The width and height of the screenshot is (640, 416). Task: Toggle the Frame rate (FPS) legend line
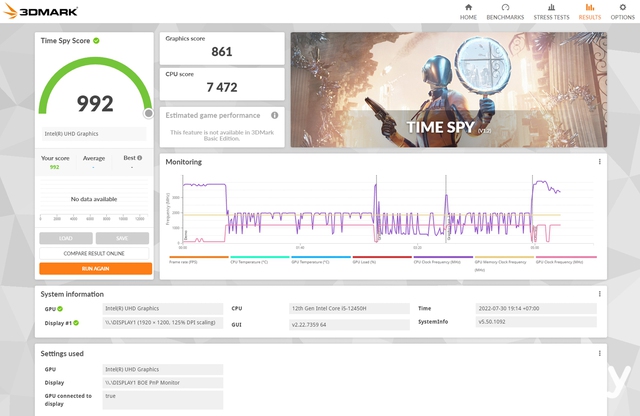[199, 259]
